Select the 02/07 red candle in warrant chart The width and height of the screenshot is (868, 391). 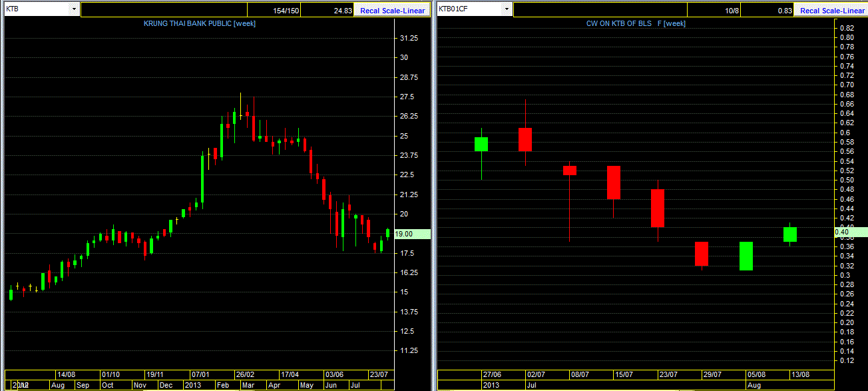tap(525, 139)
